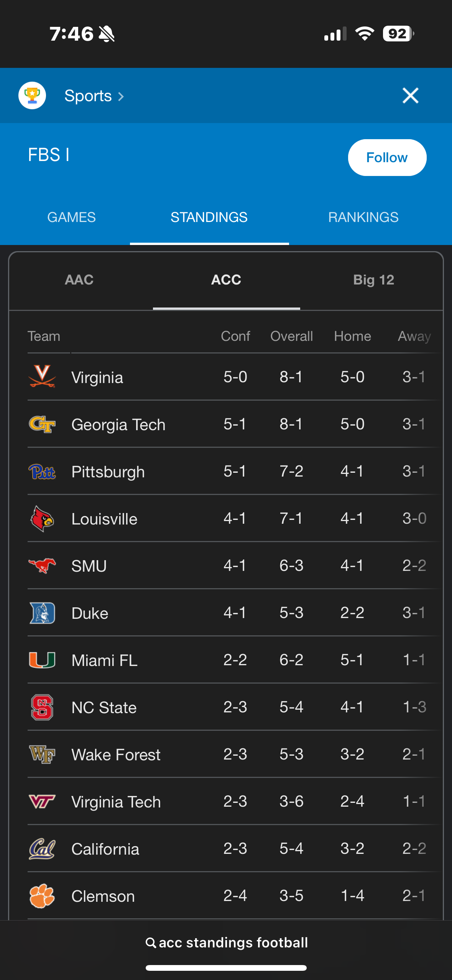Screen dimensions: 452x980
Task: Expand Sports via the chevron arrow
Action: tap(121, 96)
